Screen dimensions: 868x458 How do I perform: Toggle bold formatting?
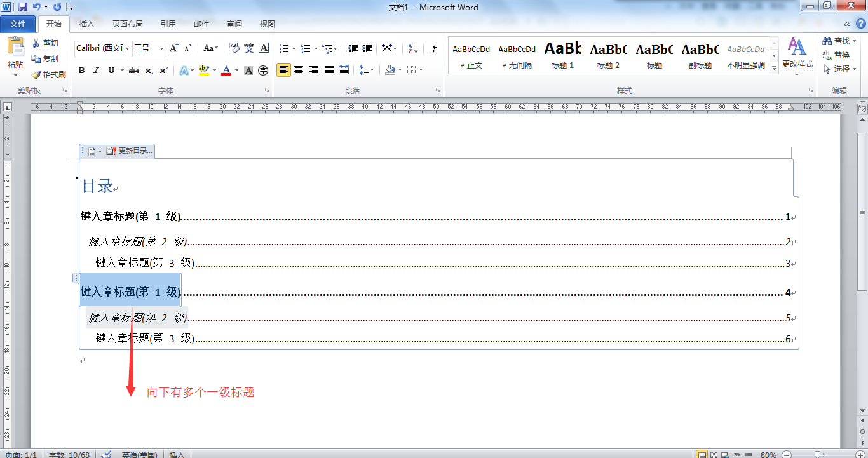tap(81, 71)
